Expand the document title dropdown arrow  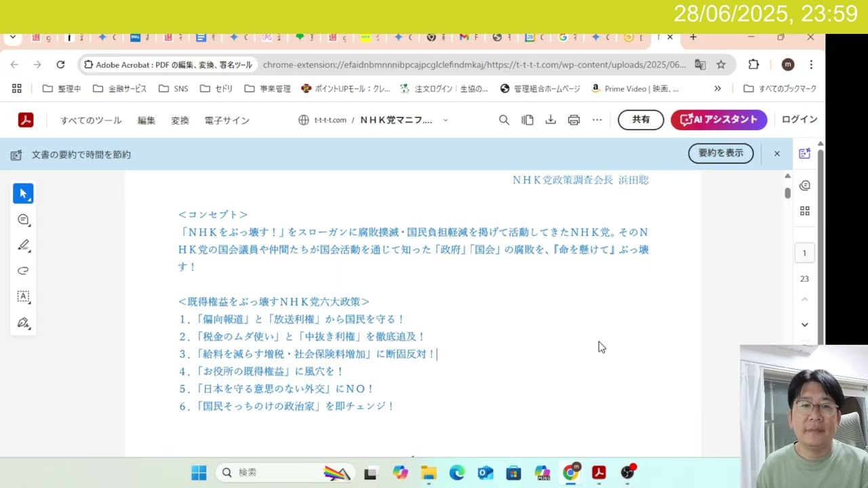tap(446, 120)
